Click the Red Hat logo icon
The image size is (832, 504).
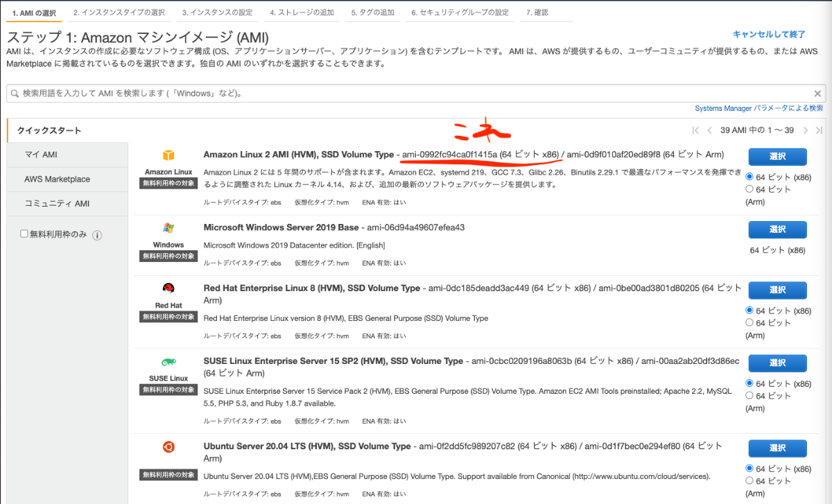[168, 288]
